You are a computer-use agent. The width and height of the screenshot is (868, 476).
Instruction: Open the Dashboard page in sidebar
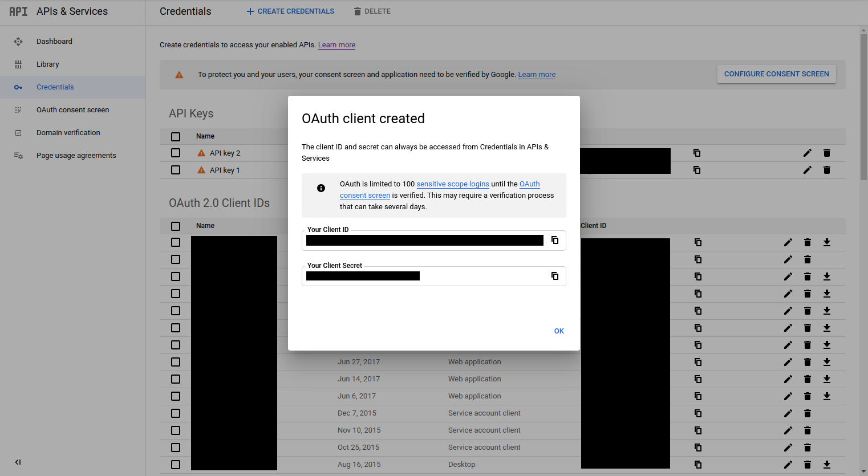[x=54, y=42]
